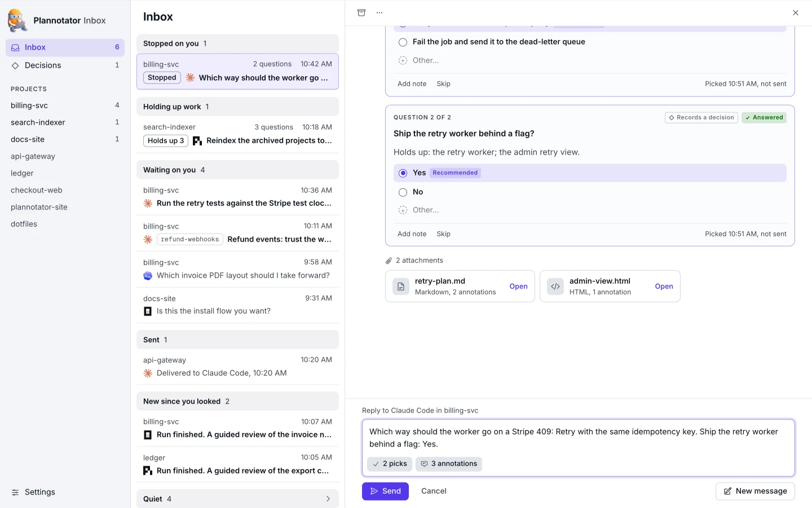812x508 pixels.
Task: Start a New message
Action: tap(755, 491)
